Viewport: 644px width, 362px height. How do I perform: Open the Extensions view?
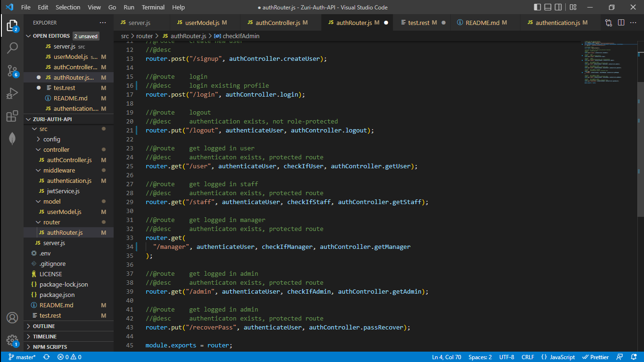12,115
